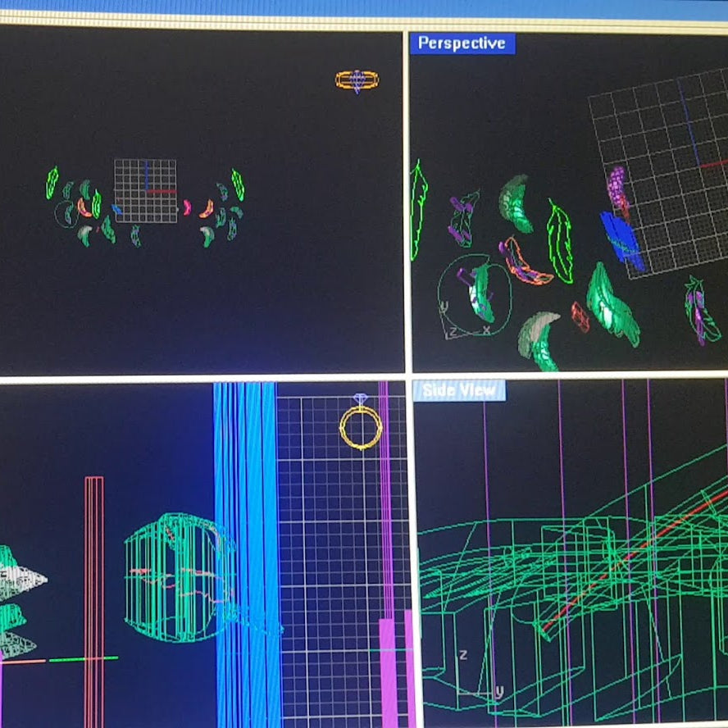Select the pink feather right of the top-left grid
The image size is (728, 728).
coord(187,207)
